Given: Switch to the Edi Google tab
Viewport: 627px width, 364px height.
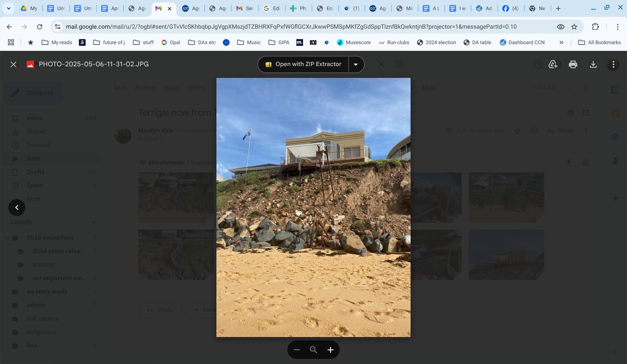Looking at the screenshot, I should 272,8.
